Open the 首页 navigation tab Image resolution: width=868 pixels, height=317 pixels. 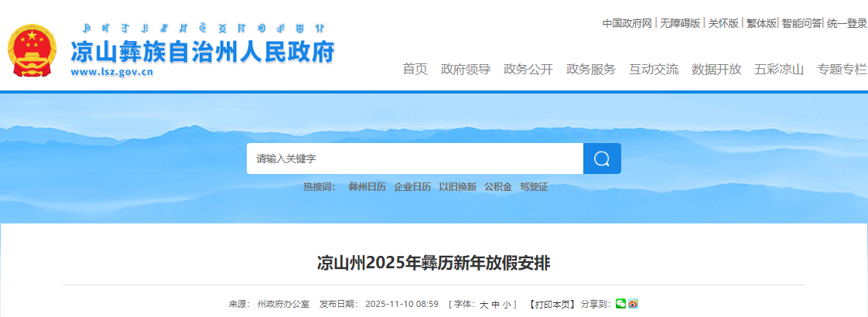click(x=415, y=70)
